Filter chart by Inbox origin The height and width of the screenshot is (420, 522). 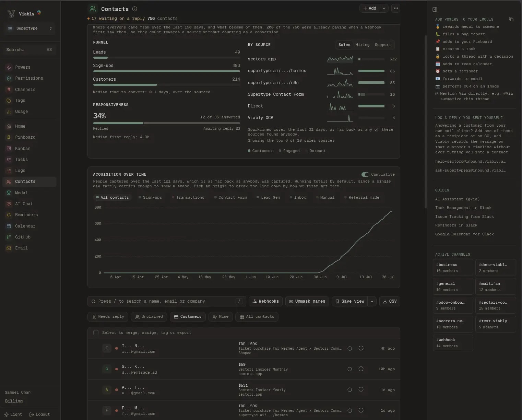pos(298,198)
